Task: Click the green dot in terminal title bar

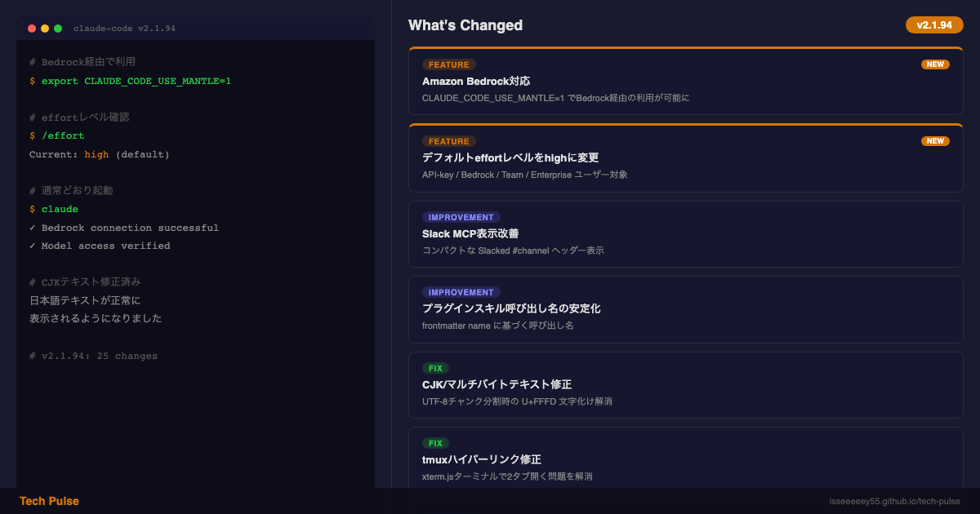Action: click(x=58, y=29)
